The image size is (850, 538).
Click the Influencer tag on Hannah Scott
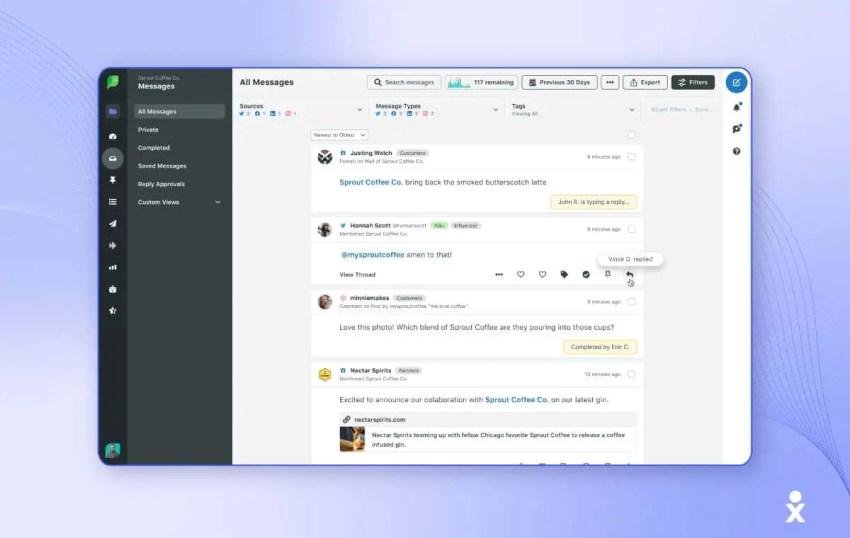pos(466,226)
